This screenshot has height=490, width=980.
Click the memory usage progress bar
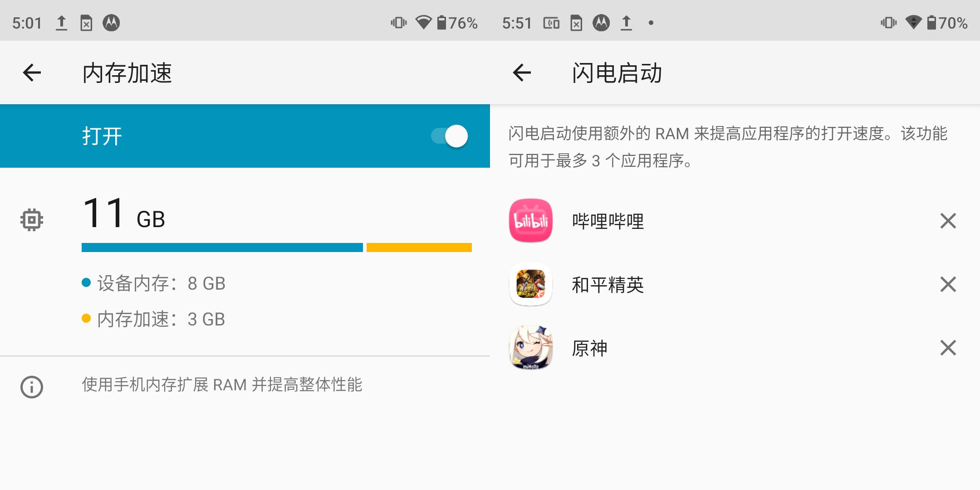276,247
